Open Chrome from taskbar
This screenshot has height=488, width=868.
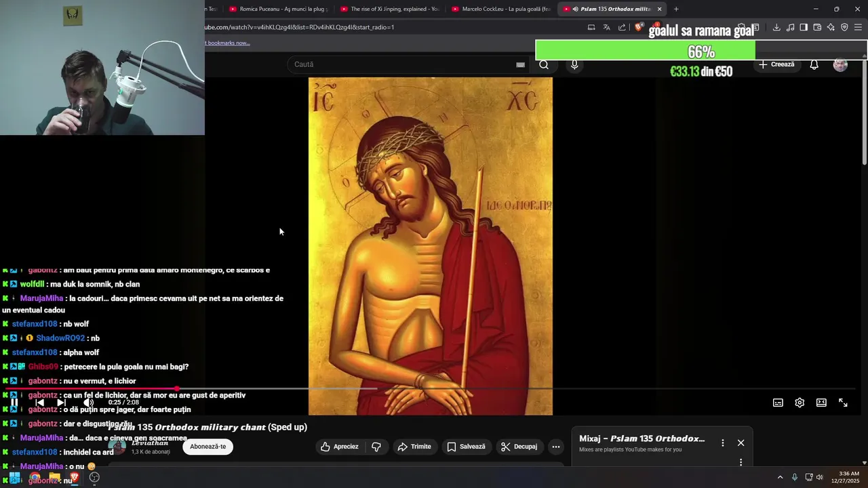(x=35, y=478)
